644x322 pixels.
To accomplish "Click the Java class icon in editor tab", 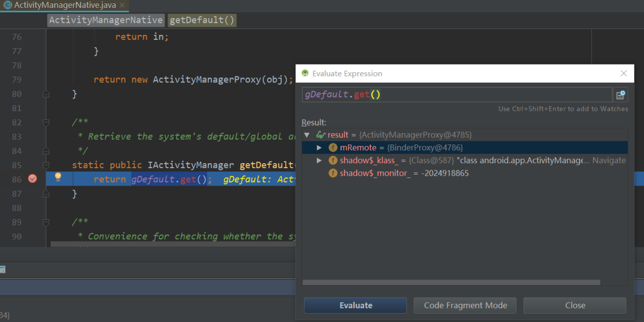I will pyautogui.click(x=7, y=6).
